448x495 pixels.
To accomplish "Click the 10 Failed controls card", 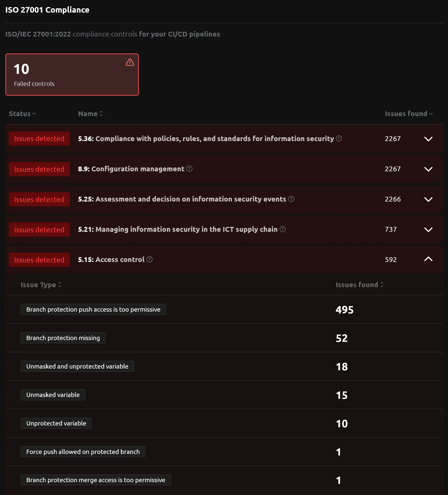I will (x=72, y=75).
